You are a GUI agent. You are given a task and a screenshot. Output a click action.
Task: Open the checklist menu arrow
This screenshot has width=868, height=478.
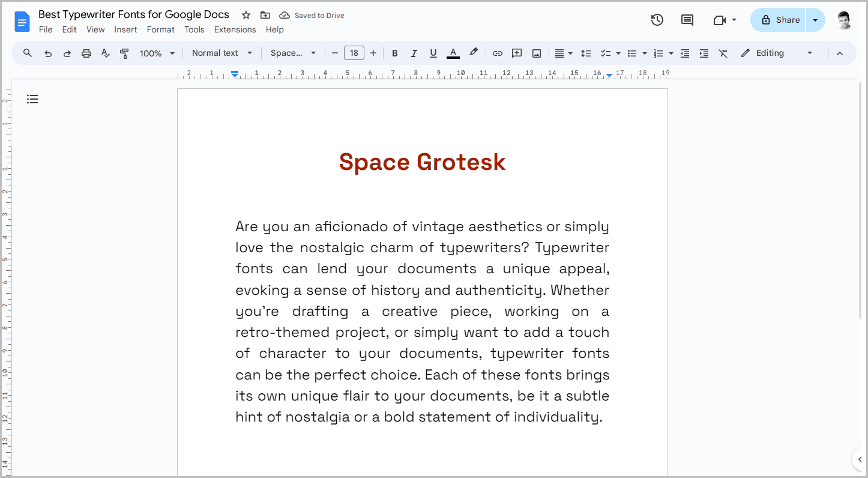coord(618,53)
